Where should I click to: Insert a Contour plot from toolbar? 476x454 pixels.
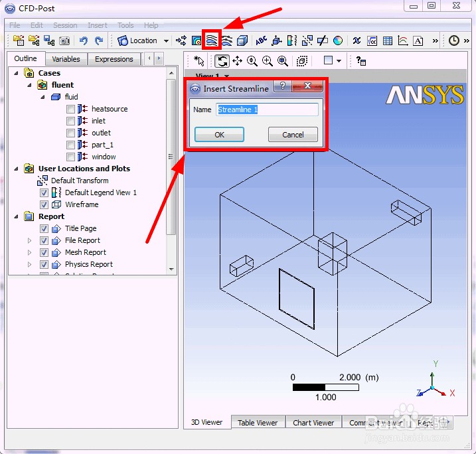point(197,40)
